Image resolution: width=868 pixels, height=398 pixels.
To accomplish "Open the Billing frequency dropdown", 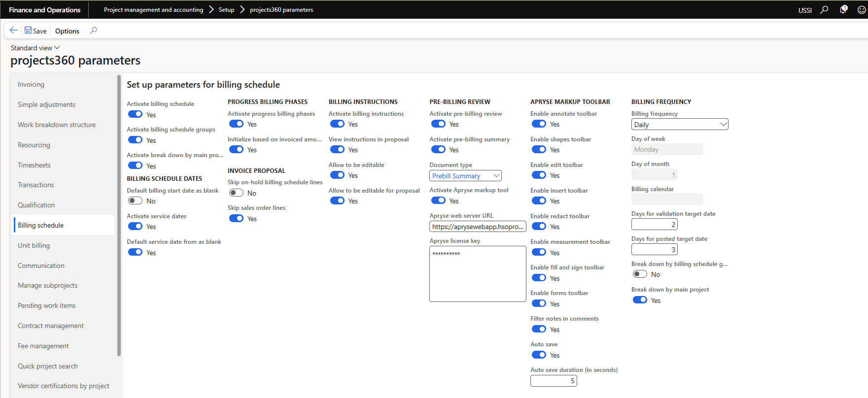I will pyautogui.click(x=679, y=125).
